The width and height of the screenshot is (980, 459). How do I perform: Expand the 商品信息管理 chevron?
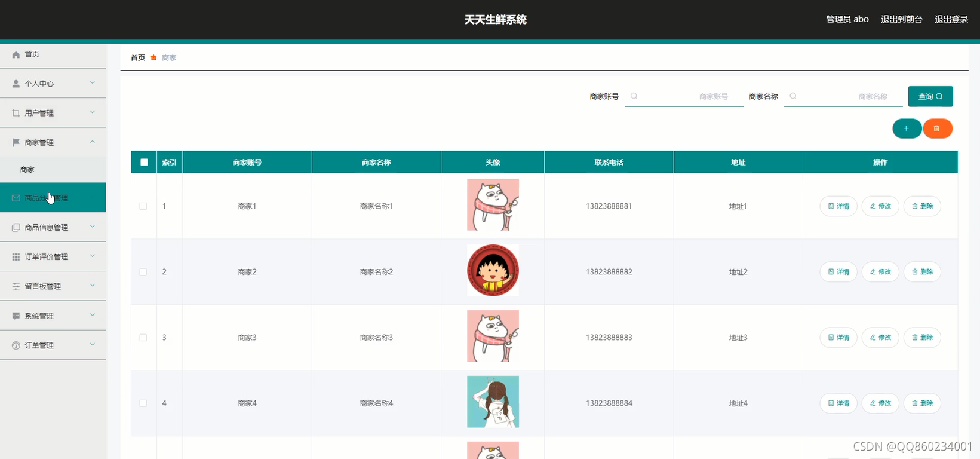(x=93, y=227)
